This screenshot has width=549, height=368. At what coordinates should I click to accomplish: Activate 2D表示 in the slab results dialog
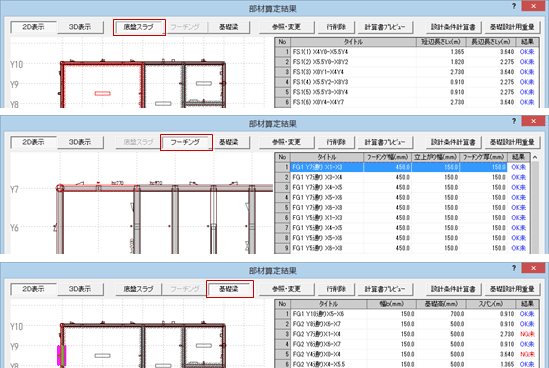point(34,27)
